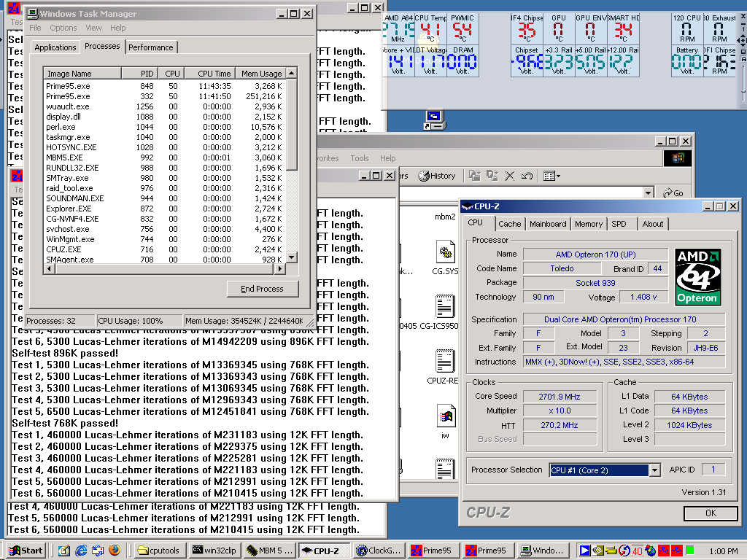747x560 pixels.
Task: Sort processes by Image Name column
Action: tap(82, 74)
